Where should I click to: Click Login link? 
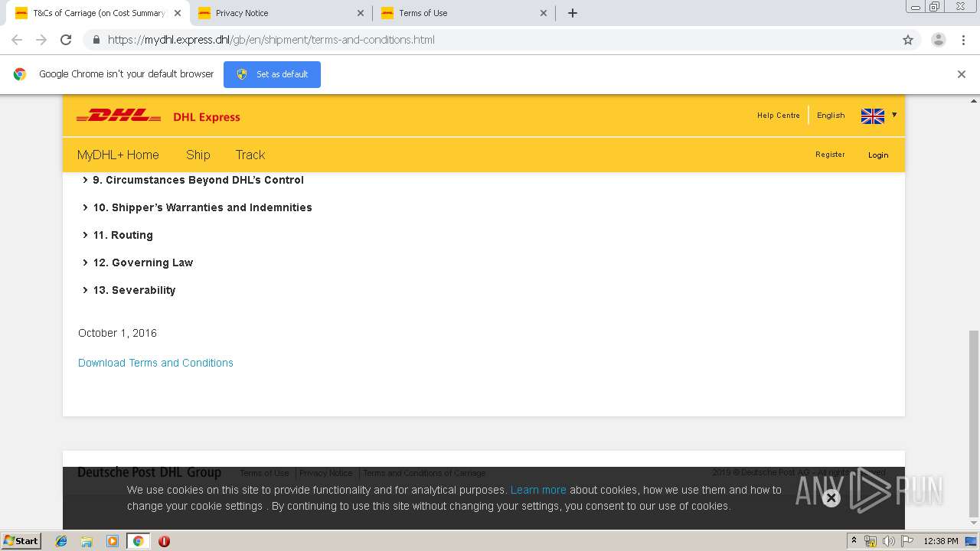pos(878,155)
